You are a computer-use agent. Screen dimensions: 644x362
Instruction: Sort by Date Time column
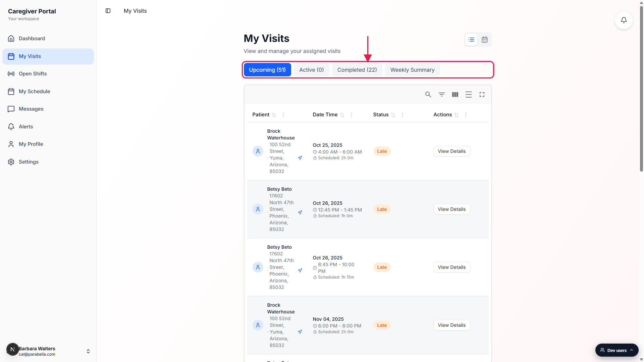pos(342,115)
